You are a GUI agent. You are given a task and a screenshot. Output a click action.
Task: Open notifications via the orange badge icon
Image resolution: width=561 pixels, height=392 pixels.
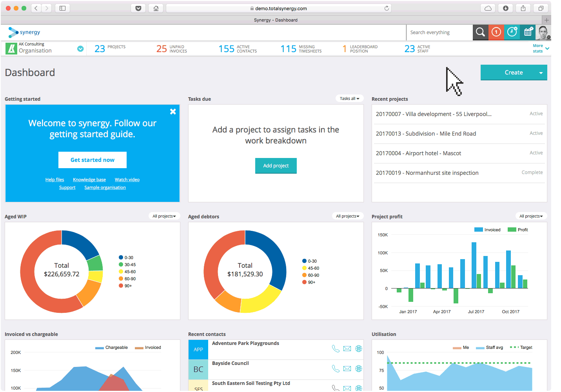pos(496,32)
